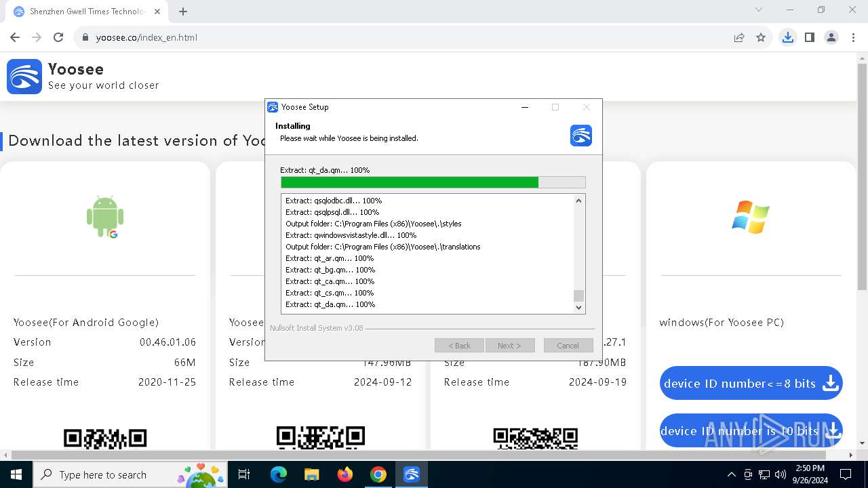
Task: Open the notification center icon
Action: coord(846,474)
